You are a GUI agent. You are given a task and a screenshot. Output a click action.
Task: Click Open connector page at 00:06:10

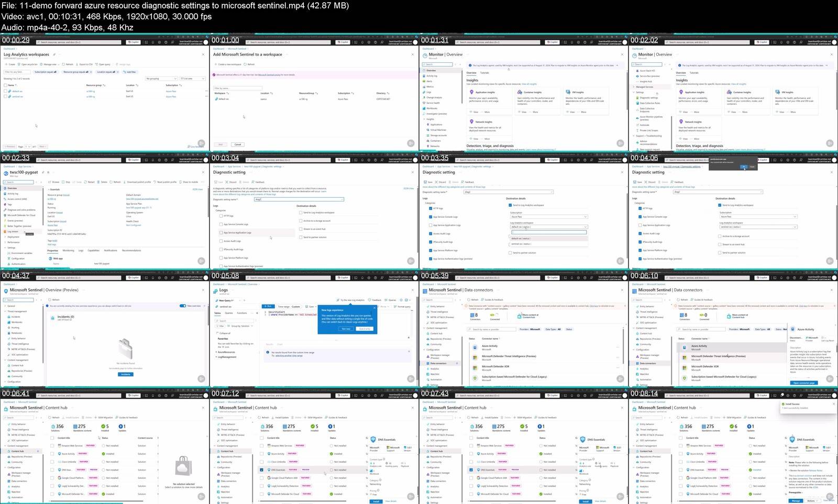click(804, 383)
